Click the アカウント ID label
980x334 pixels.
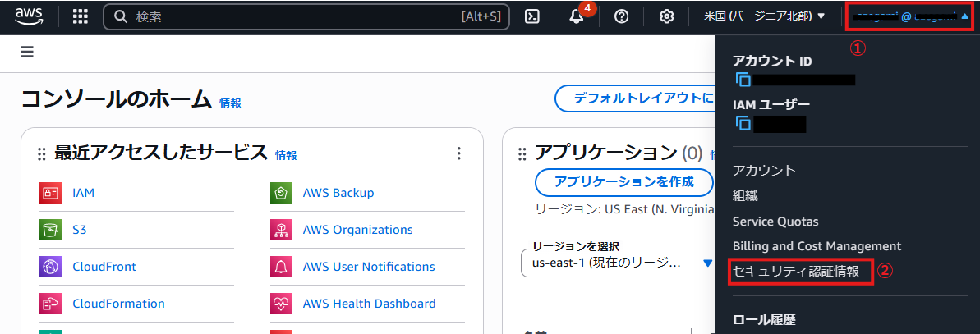click(772, 62)
